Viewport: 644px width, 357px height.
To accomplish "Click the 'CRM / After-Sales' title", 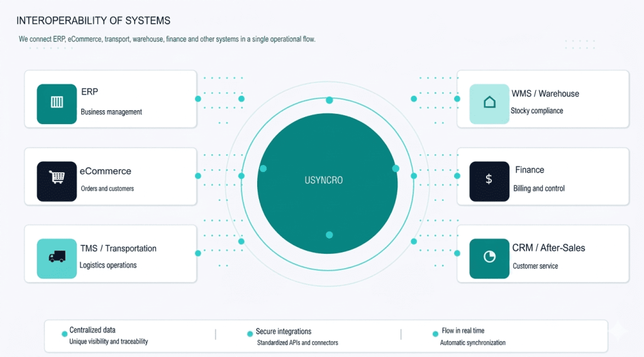I will click(x=548, y=248).
